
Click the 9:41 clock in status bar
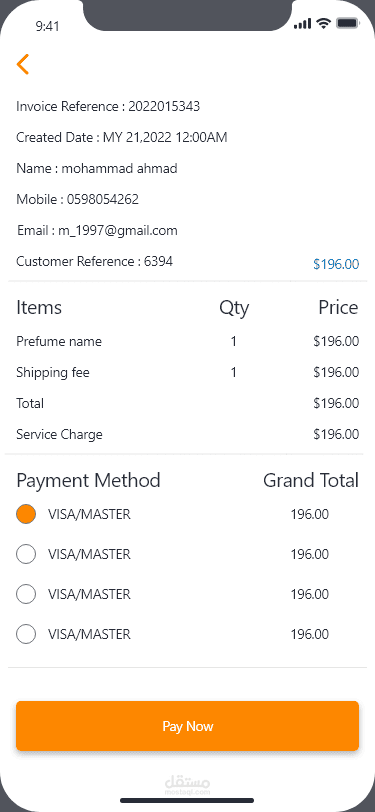click(x=48, y=26)
